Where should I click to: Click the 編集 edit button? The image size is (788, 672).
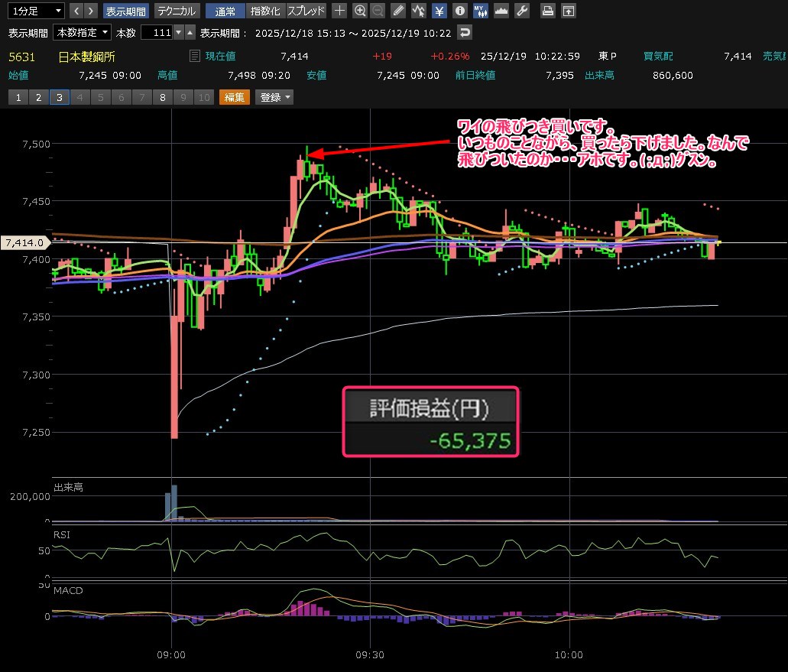(x=234, y=97)
